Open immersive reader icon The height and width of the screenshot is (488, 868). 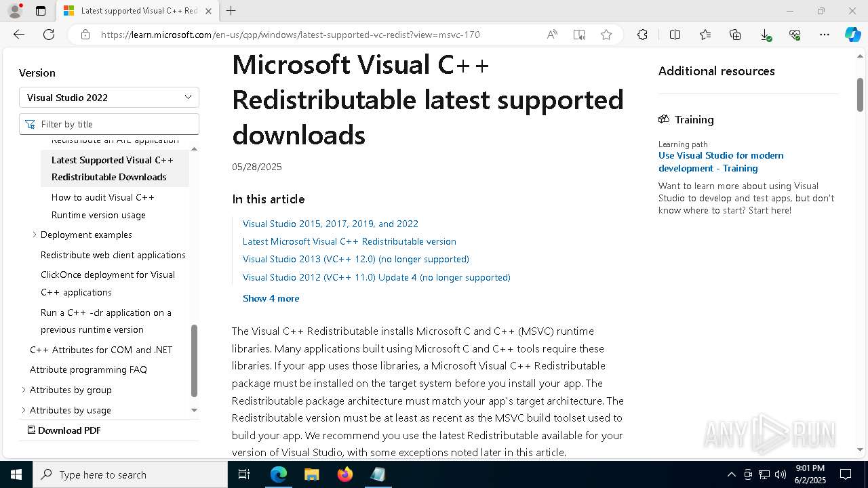(579, 35)
